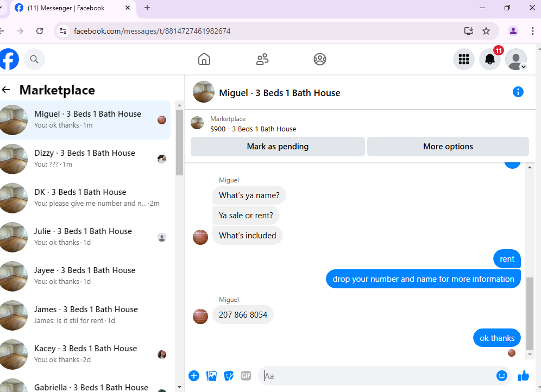This screenshot has width=541, height=392.
Task: Open notifications bell with 11 badge
Action: [x=490, y=59]
